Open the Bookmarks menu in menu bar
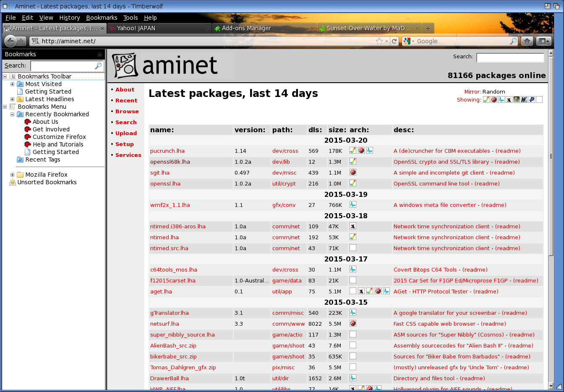Screen dimensions: 564x392 (102, 18)
